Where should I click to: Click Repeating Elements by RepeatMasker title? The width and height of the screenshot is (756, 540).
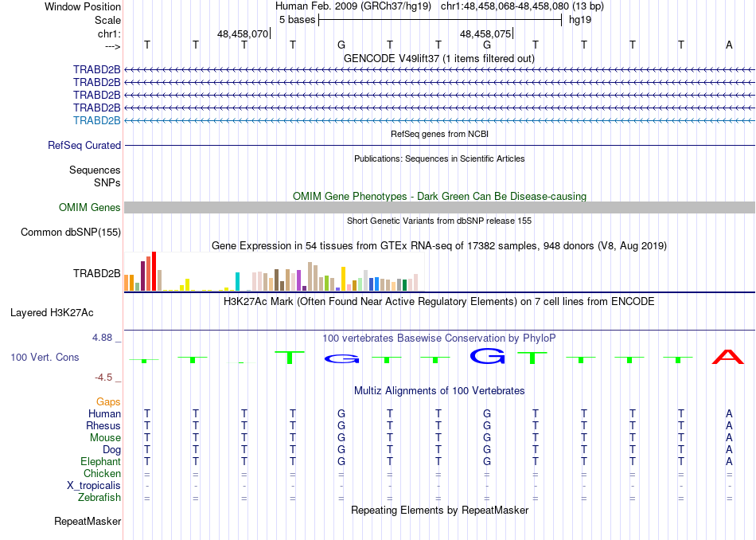(439, 510)
